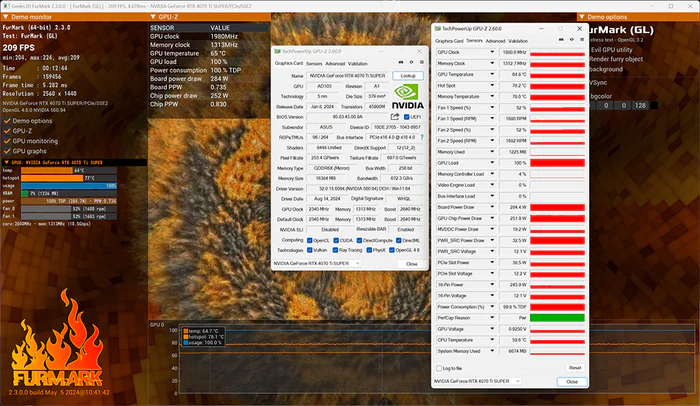Toggle the UEFI checkbox

coord(406,117)
